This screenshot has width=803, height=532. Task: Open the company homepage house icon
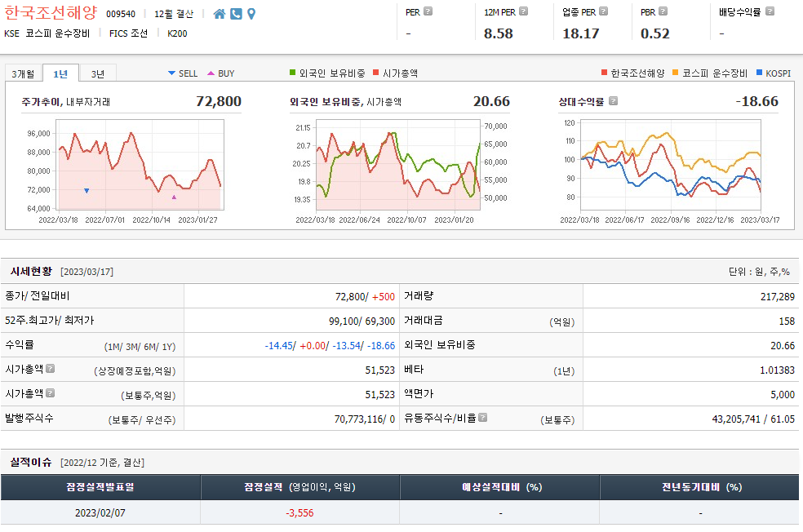click(x=220, y=14)
